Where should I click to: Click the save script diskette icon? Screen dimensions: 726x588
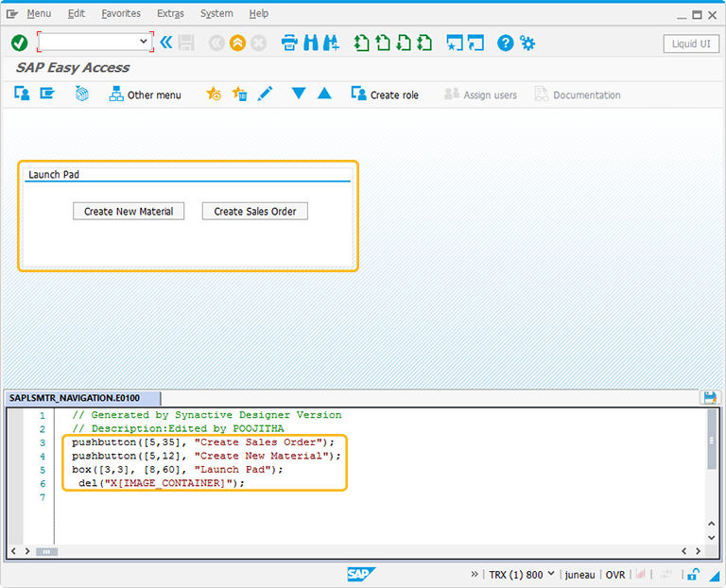click(x=710, y=398)
